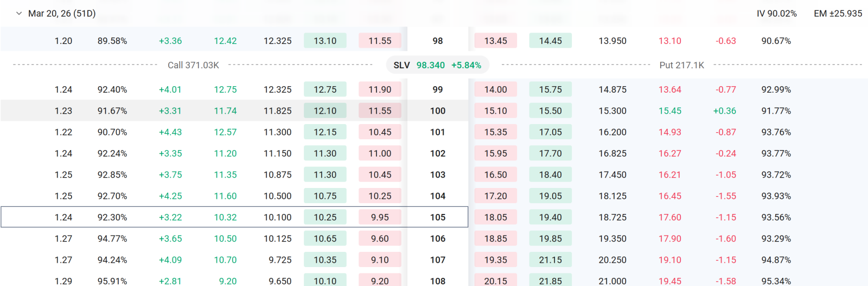Click put ask 14.45 at strike 98

pos(551,41)
